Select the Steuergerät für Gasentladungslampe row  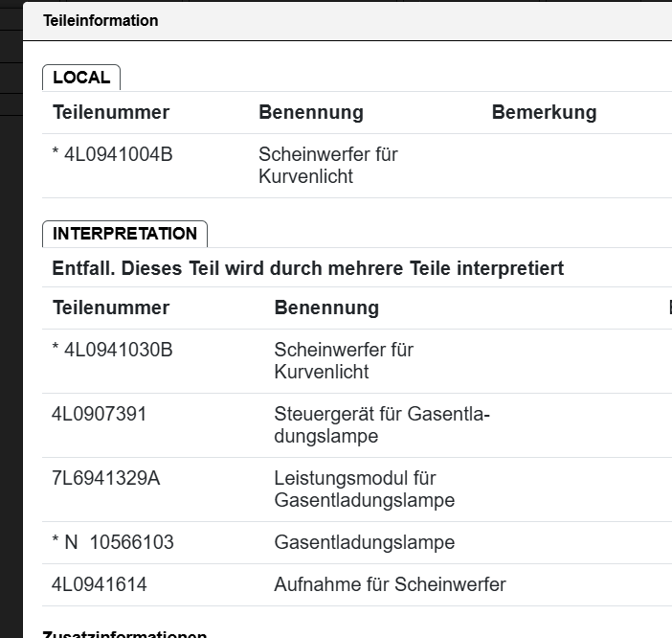point(357,425)
